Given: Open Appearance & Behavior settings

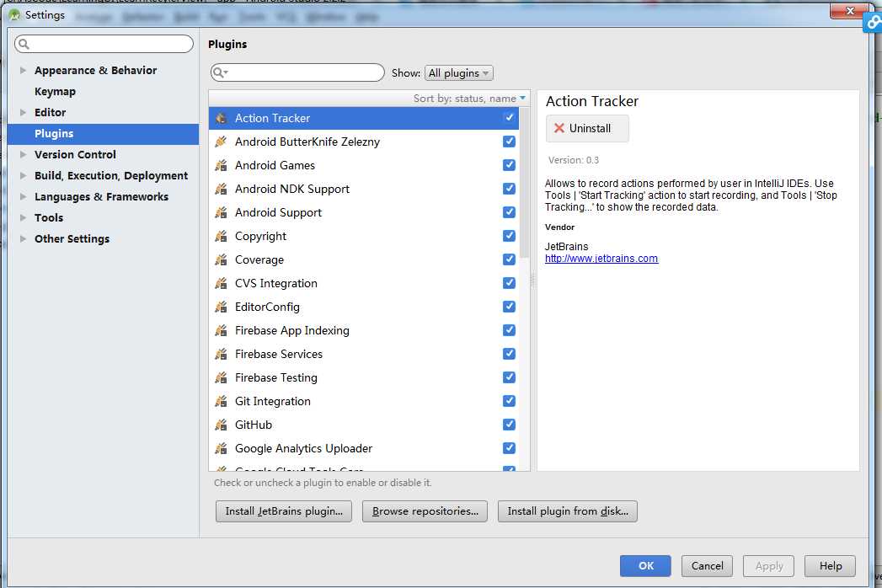Looking at the screenshot, I should pyautogui.click(x=96, y=70).
